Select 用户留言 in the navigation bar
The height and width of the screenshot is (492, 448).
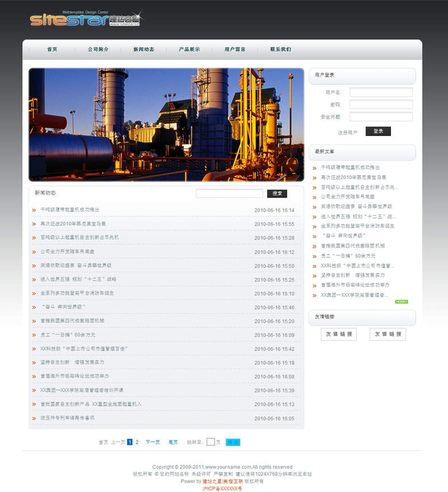tap(235, 50)
